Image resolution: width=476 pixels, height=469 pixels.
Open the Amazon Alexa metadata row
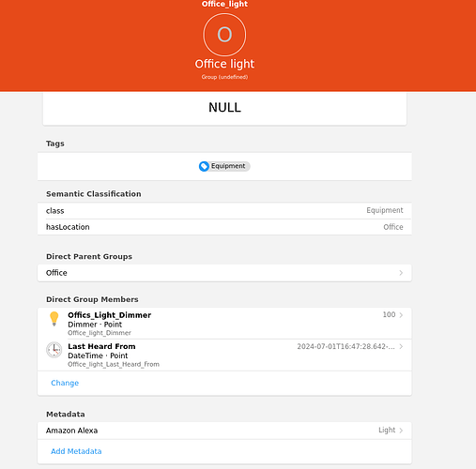[x=224, y=431]
